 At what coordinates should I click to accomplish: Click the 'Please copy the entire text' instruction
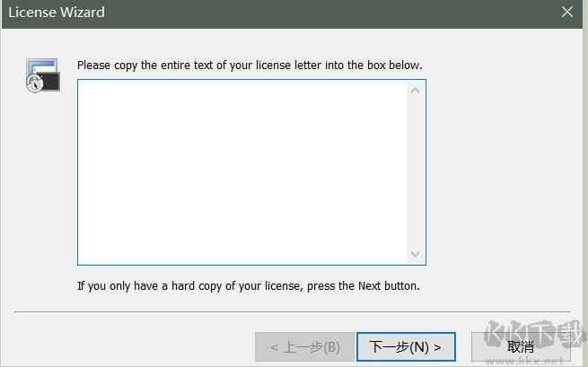point(250,66)
